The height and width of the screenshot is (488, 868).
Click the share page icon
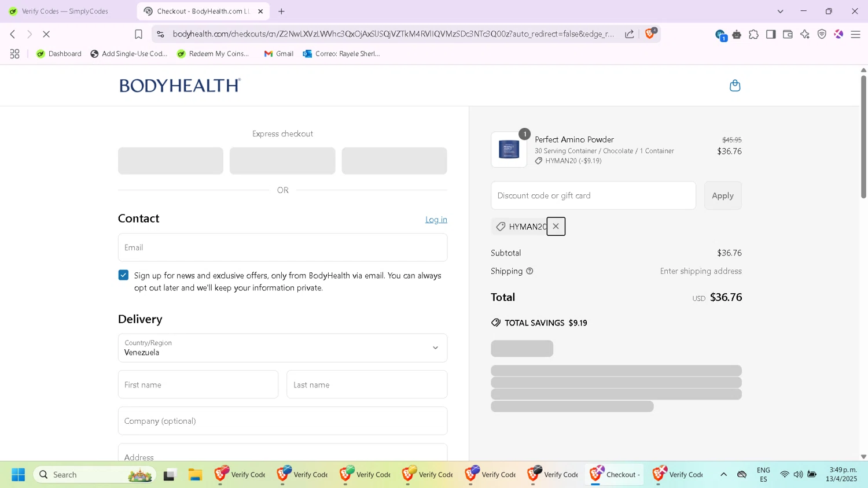click(x=629, y=34)
